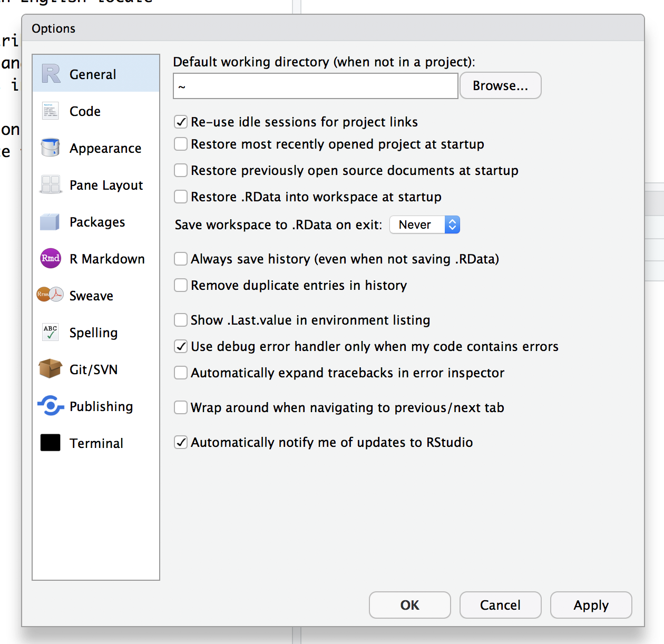This screenshot has height=644, width=664.
Task: Click the Spelling ABC icon
Action: (x=51, y=332)
